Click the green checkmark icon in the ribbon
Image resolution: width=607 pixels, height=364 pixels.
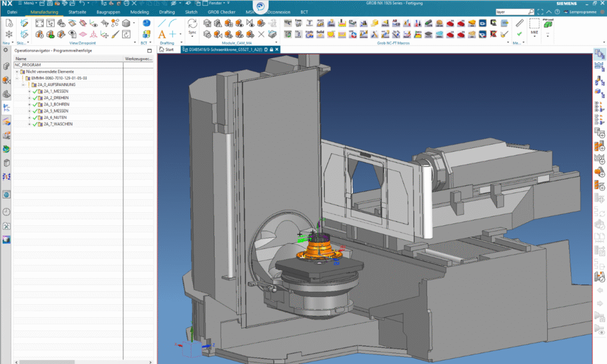[x=519, y=34]
